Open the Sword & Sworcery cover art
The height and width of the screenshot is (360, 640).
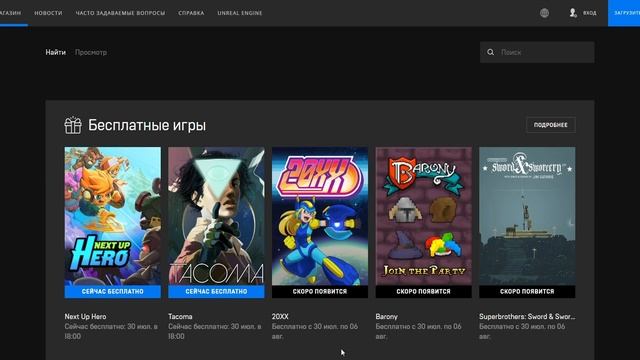coord(527,216)
